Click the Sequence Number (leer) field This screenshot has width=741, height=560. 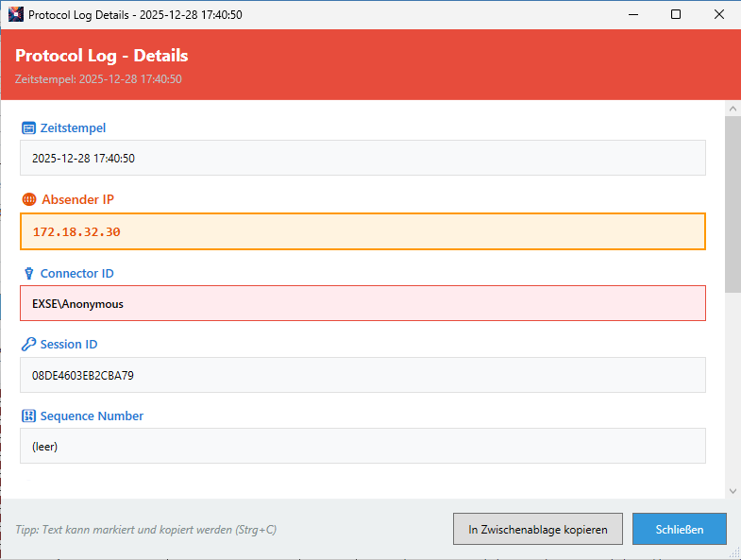tap(362, 446)
